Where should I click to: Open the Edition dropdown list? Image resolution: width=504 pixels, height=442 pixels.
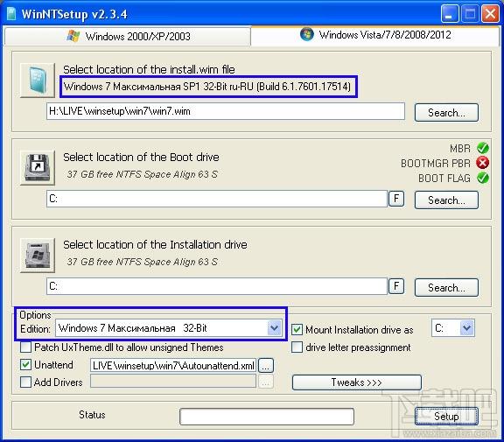coord(274,328)
